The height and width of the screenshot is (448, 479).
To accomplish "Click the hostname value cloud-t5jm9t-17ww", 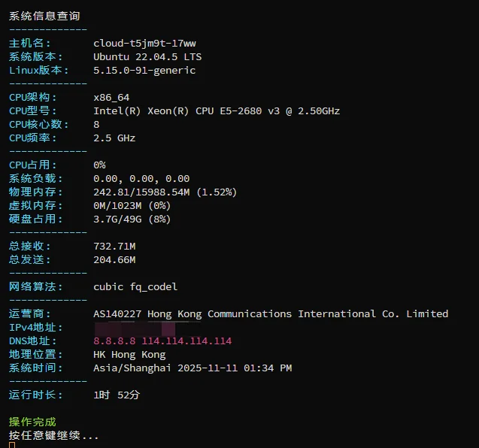I will pos(144,43).
